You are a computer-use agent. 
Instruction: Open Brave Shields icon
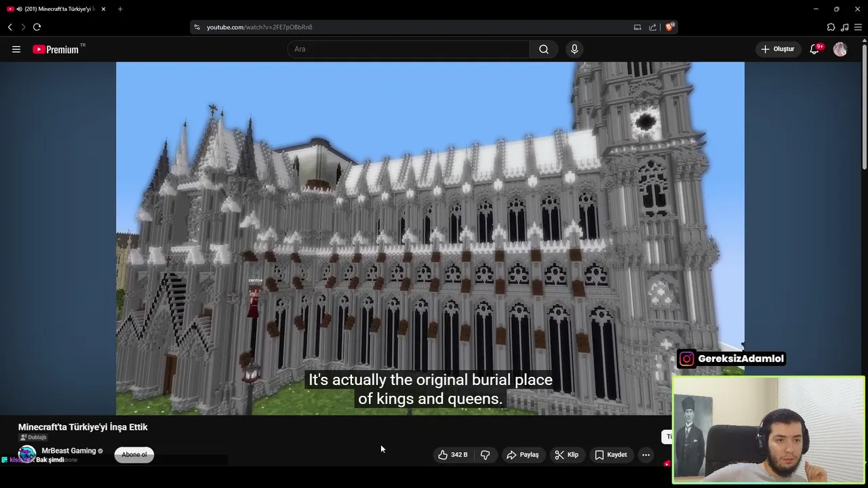click(669, 27)
